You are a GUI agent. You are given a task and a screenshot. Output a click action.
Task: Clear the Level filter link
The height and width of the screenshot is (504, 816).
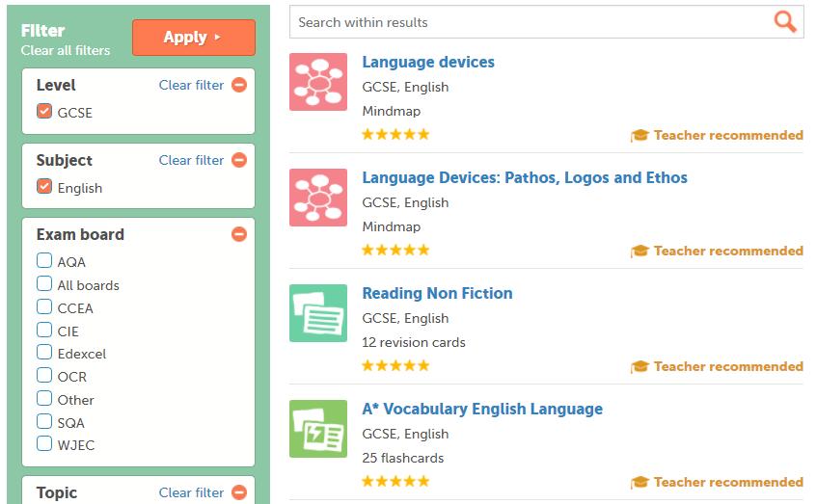point(192,85)
